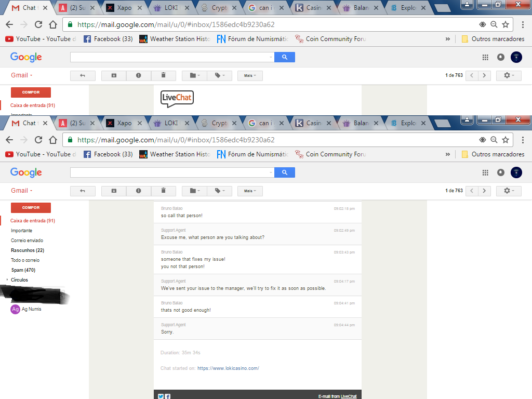Open settings gear in lower Gmail toolbar
The width and height of the screenshot is (532, 399).
tap(509, 191)
